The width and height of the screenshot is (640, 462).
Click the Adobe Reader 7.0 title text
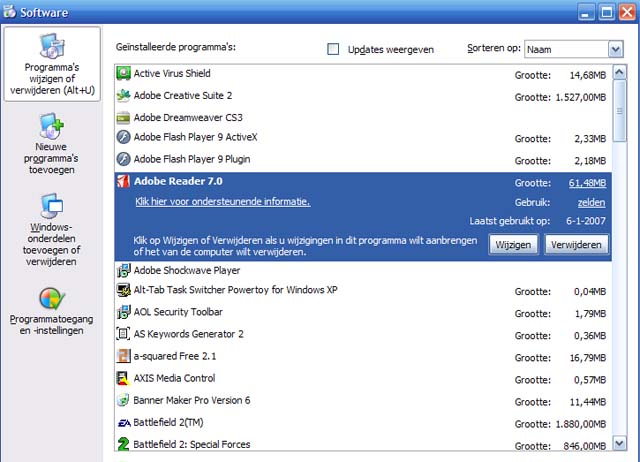click(x=178, y=181)
